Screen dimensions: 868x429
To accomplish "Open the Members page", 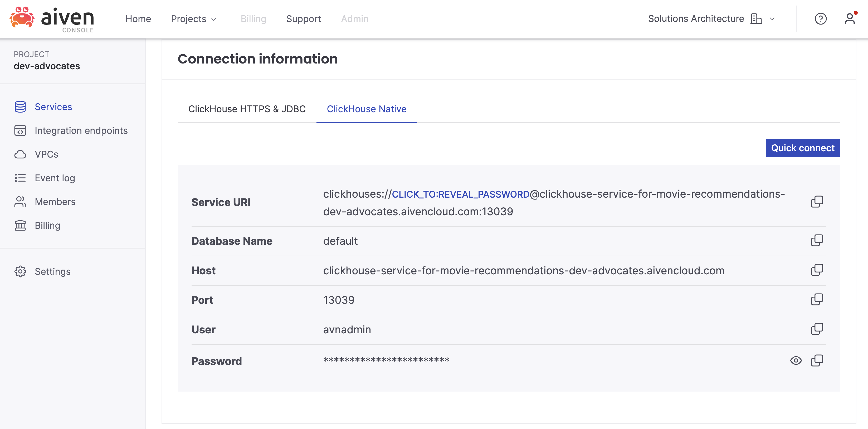I will (55, 202).
